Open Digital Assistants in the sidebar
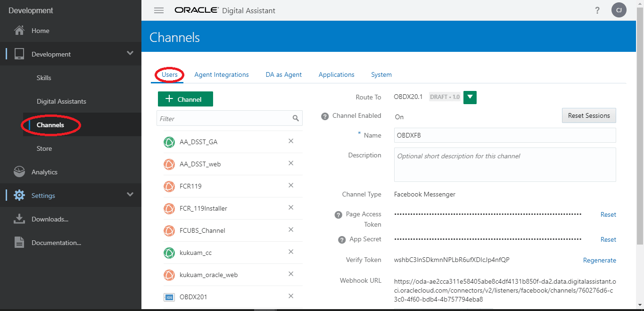644x311 pixels. [x=61, y=101]
